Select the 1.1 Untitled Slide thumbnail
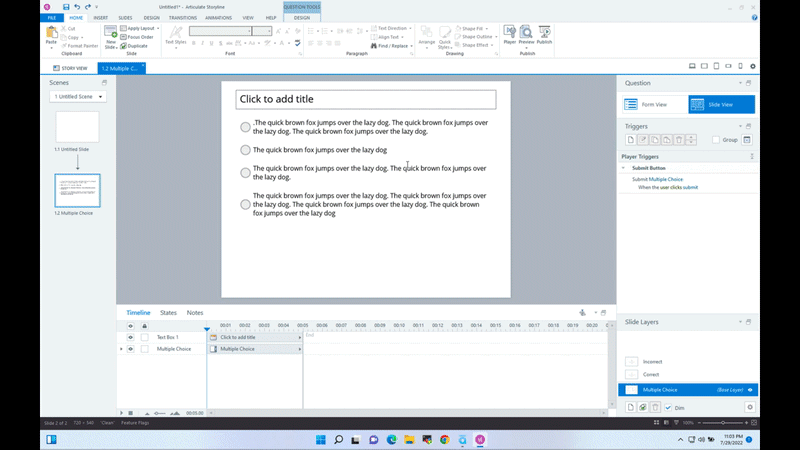This screenshot has width=800, height=450. [77, 127]
